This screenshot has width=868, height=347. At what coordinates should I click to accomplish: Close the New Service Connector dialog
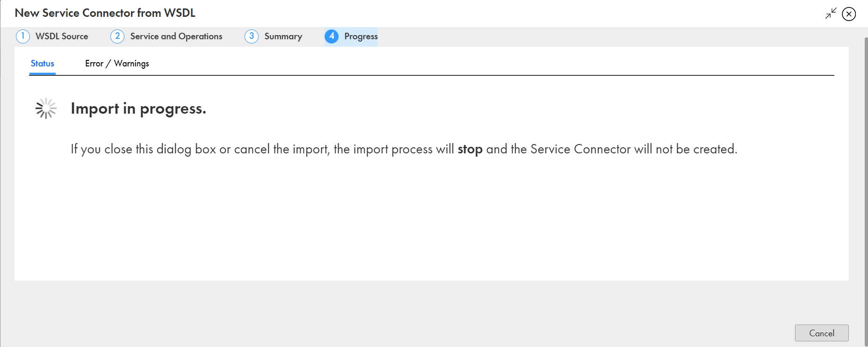(849, 14)
